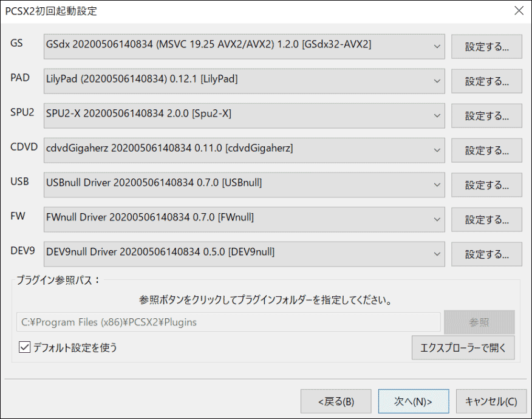Click 設定する for DEV9 plugin

pos(486,254)
